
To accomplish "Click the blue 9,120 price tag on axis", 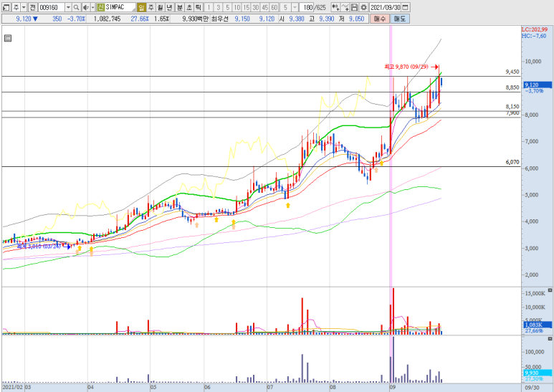I will [x=538, y=85].
